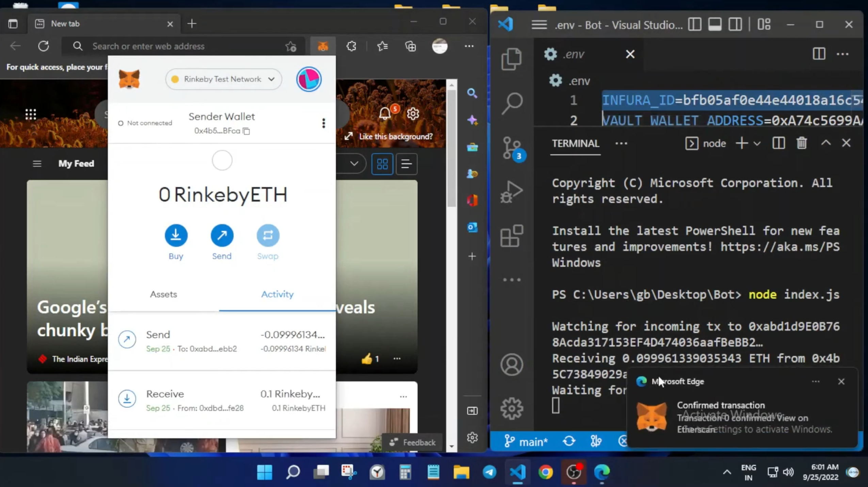Screen dimensions: 868x487
Task: Open VS Code Extensions view
Action: pyautogui.click(x=512, y=236)
